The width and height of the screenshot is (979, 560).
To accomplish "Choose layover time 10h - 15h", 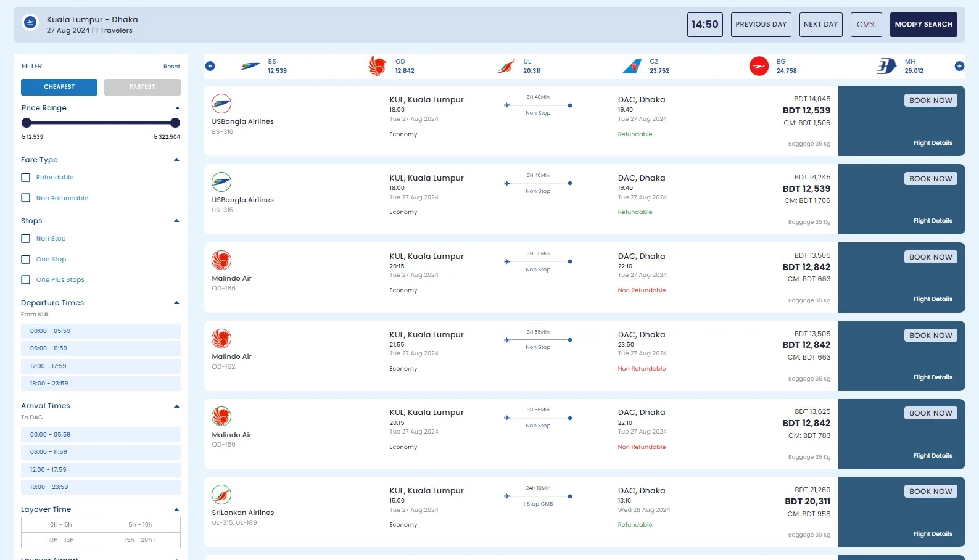I will coord(61,540).
